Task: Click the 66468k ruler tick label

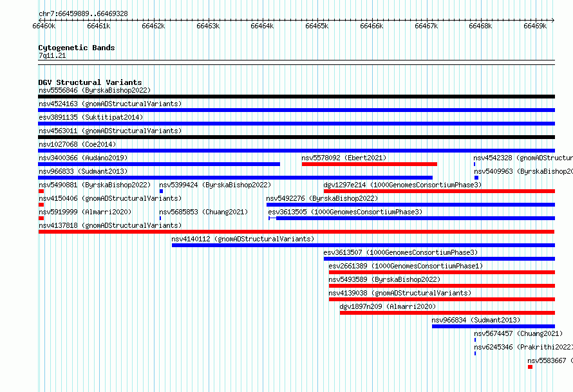Action: [x=480, y=26]
